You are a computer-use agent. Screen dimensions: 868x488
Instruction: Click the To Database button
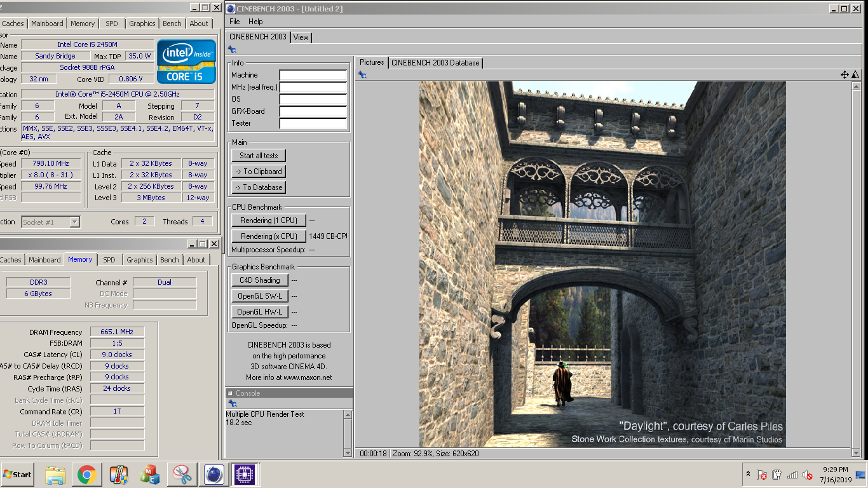(x=258, y=187)
